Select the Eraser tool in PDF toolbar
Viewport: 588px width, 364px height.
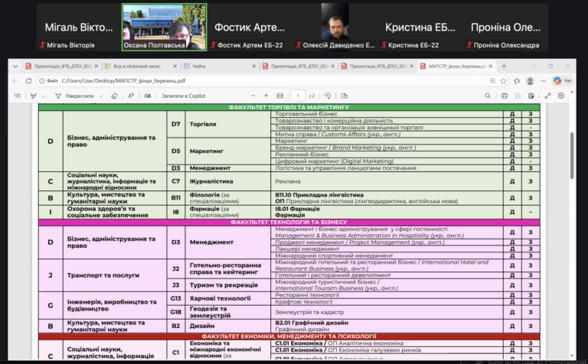pyautogui.click(x=114, y=96)
